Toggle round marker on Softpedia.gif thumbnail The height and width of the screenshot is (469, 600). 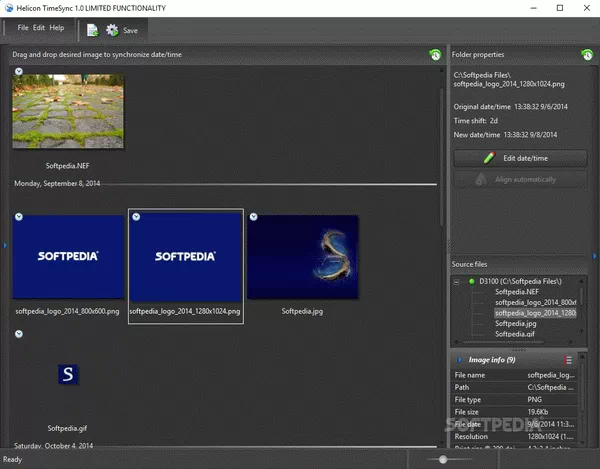click(x=19, y=333)
